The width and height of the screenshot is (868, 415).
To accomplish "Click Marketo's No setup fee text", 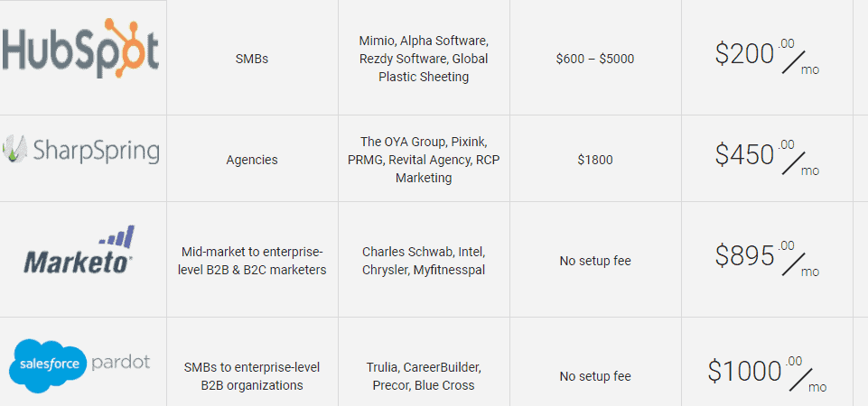I will pyautogui.click(x=595, y=261).
